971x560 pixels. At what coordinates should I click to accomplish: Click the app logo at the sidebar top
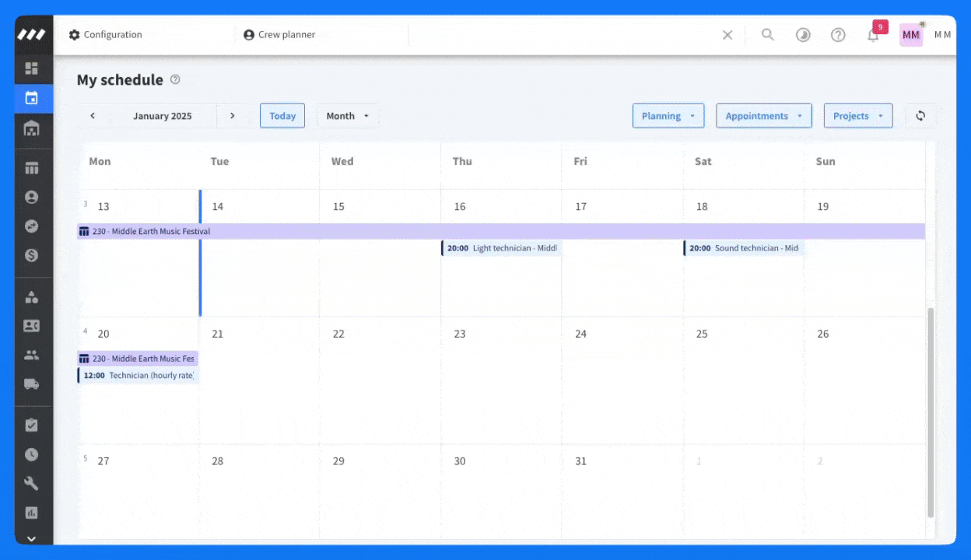click(x=32, y=35)
